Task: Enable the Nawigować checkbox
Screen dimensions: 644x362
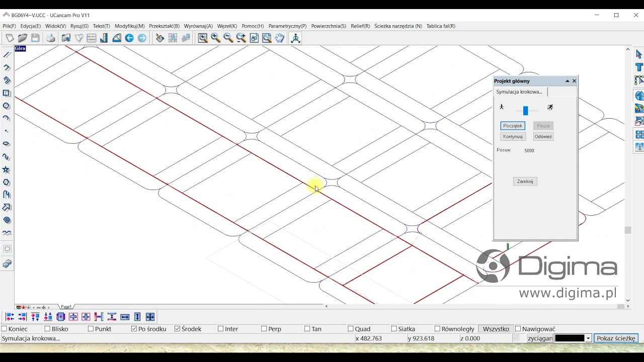Action: (x=518, y=329)
